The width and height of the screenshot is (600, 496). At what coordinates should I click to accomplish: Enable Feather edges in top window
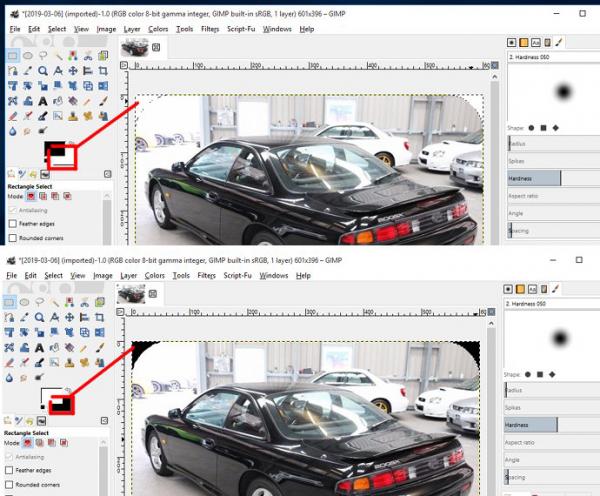click(x=13, y=224)
